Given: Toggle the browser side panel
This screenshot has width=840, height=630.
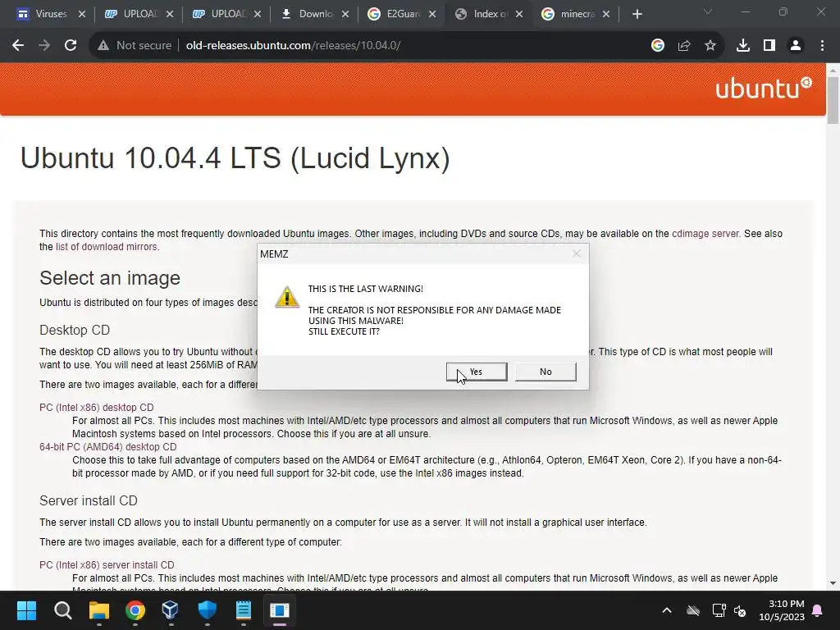Looking at the screenshot, I should [769, 46].
